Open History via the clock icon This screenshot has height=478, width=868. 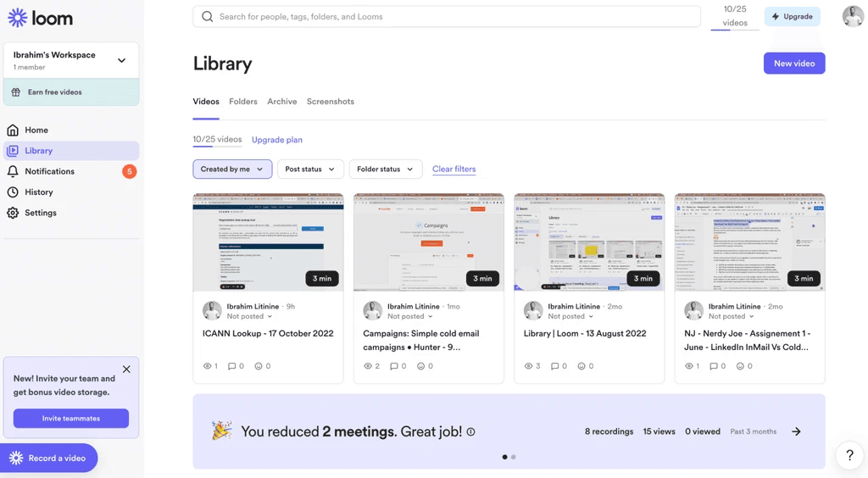pyautogui.click(x=13, y=192)
